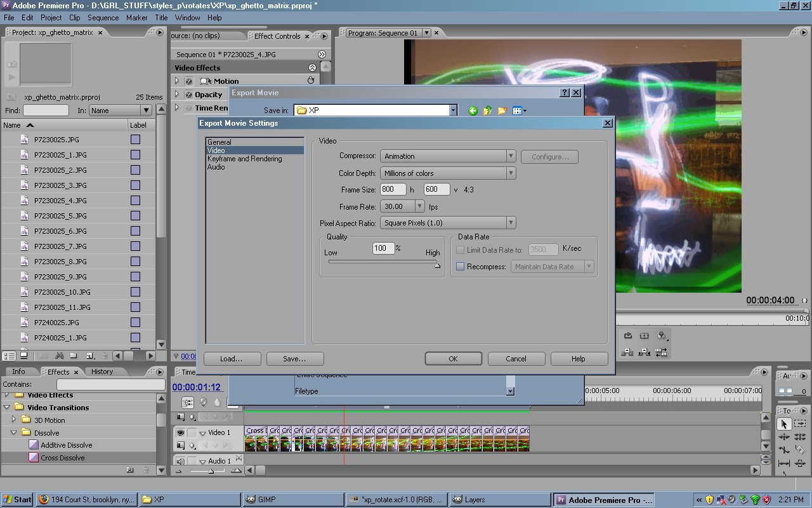Click the Lift button in Program monitor
Viewport: 812px width, 508px height.
[x=627, y=352]
